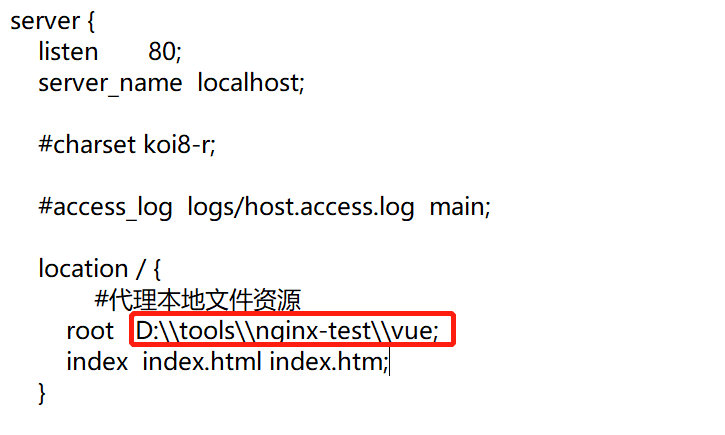725x435 pixels.
Task: Click the location keyword
Action: click(x=83, y=269)
